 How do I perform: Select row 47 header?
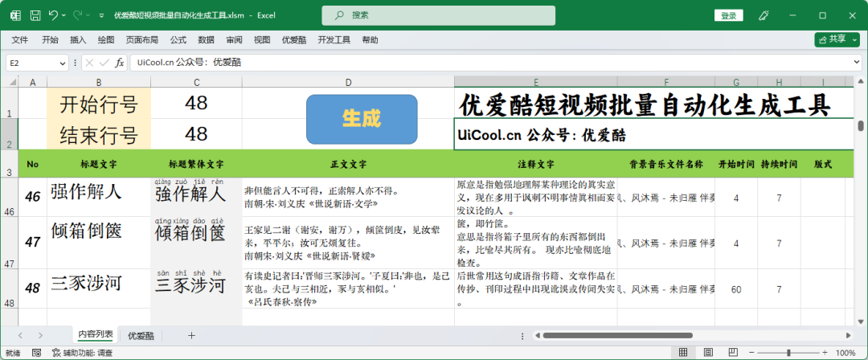(9, 243)
